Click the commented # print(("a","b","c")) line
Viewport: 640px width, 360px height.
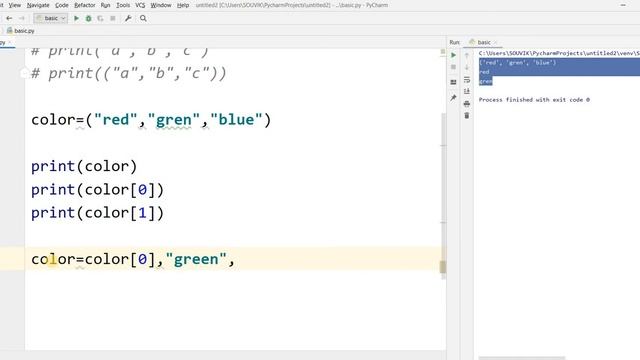click(129, 74)
